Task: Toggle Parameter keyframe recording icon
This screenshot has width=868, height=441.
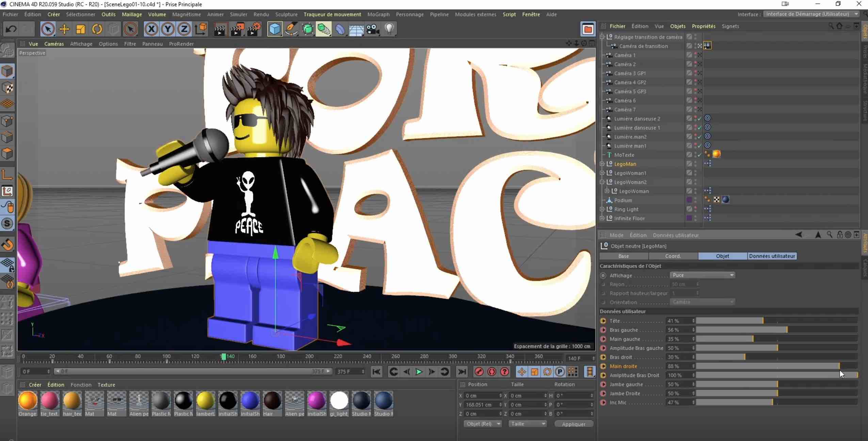Action: click(x=560, y=372)
